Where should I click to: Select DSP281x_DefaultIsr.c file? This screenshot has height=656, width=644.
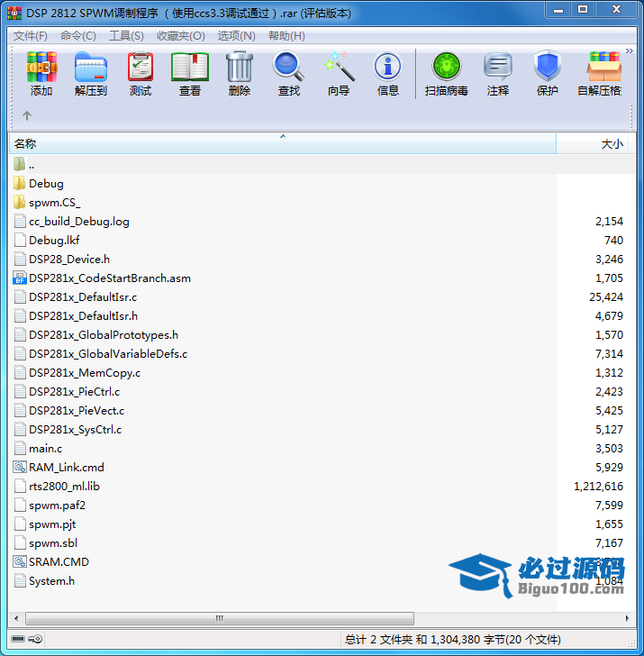pos(83,297)
